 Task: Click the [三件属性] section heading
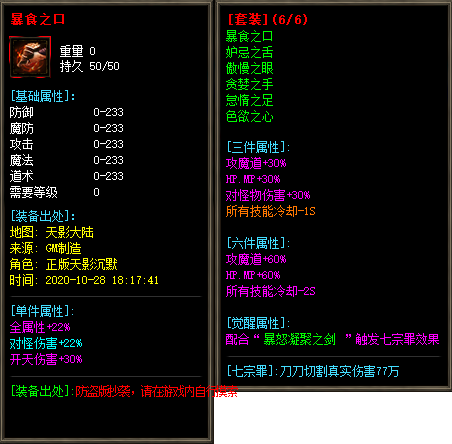tap(258, 147)
